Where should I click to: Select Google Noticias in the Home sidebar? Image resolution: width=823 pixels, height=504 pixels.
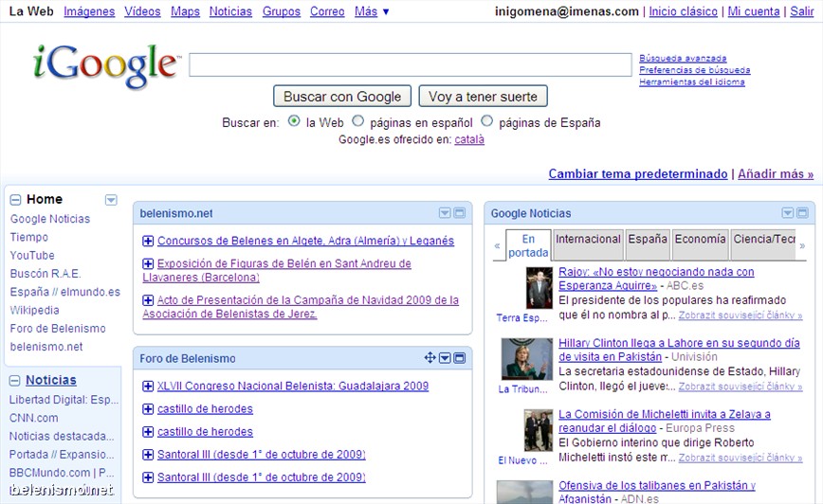tap(50, 219)
